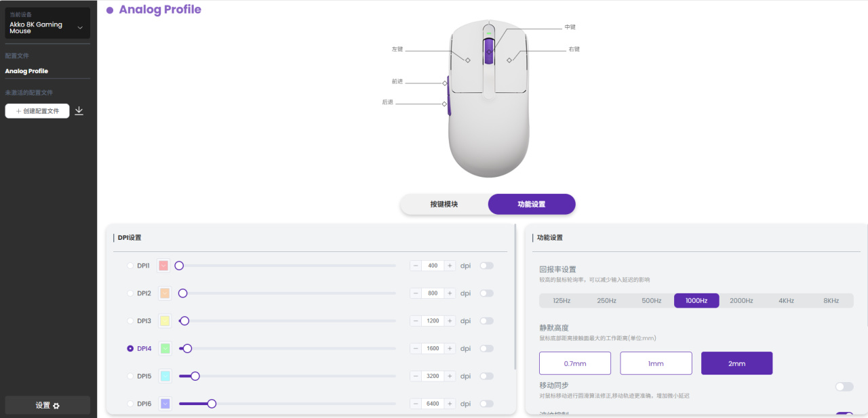Screen dimensions: 868x418
Task: Open the DPI1 red color dropdown
Action: tap(163, 266)
